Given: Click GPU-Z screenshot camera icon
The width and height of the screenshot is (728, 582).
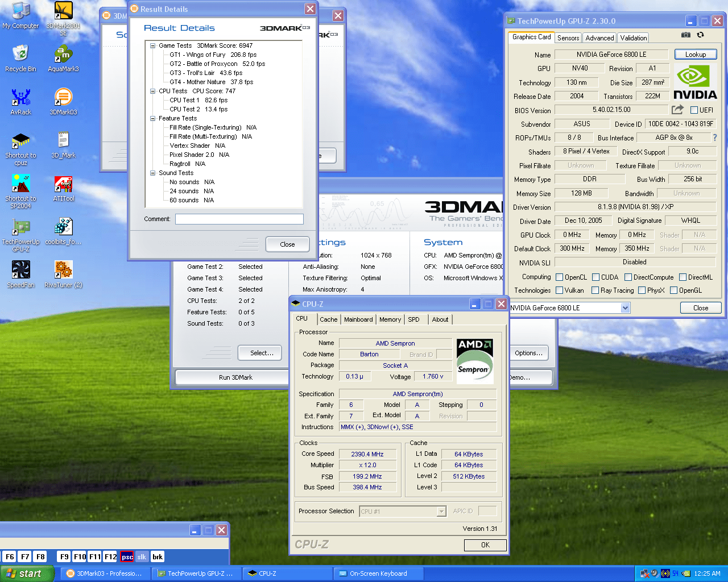Looking at the screenshot, I should pyautogui.click(x=686, y=35).
